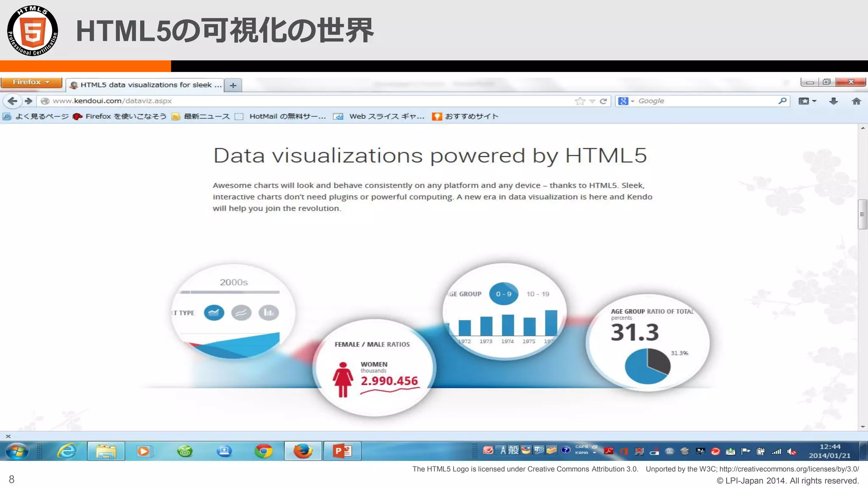Open the Office tray icon
The height and width of the screenshot is (488, 868).
tap(624, 451)
